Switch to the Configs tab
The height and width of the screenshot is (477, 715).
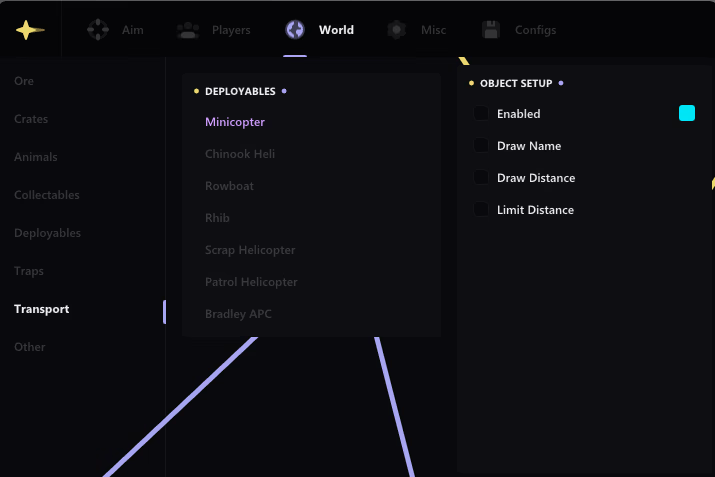point(535,30)
